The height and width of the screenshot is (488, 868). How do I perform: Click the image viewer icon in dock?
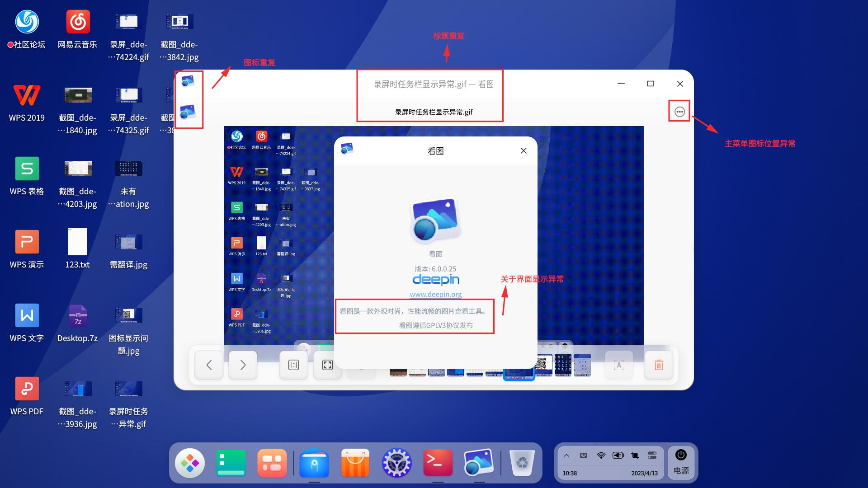pyautogui.click(x=479, y=463)
